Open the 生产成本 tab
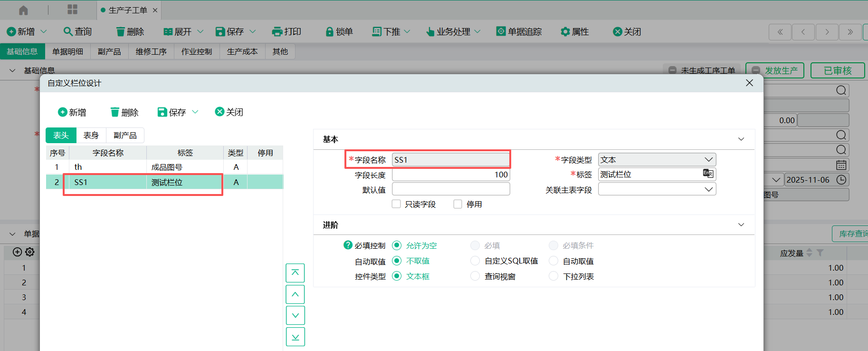Viewport: 868px width, 351px height. pyautogui.click(x=242, y=51)
